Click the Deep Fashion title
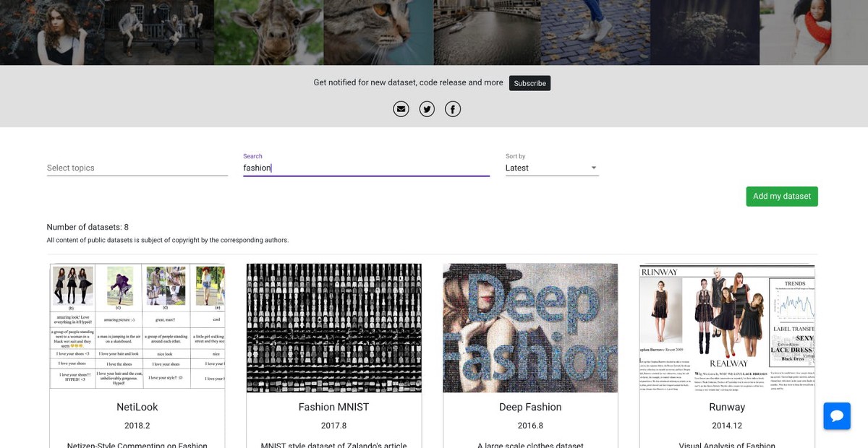The width and height of the screenshot is (868, 448). click(x=530, y=407)
